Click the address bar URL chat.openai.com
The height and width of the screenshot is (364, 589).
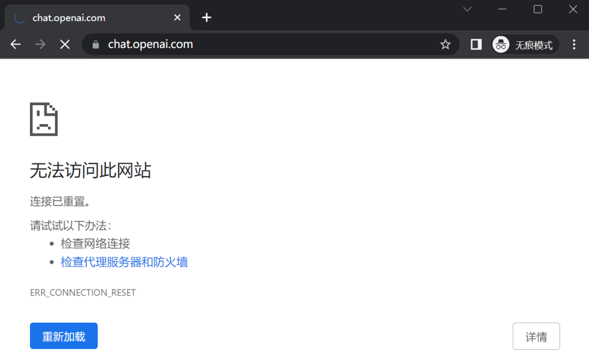coord(151,44)
